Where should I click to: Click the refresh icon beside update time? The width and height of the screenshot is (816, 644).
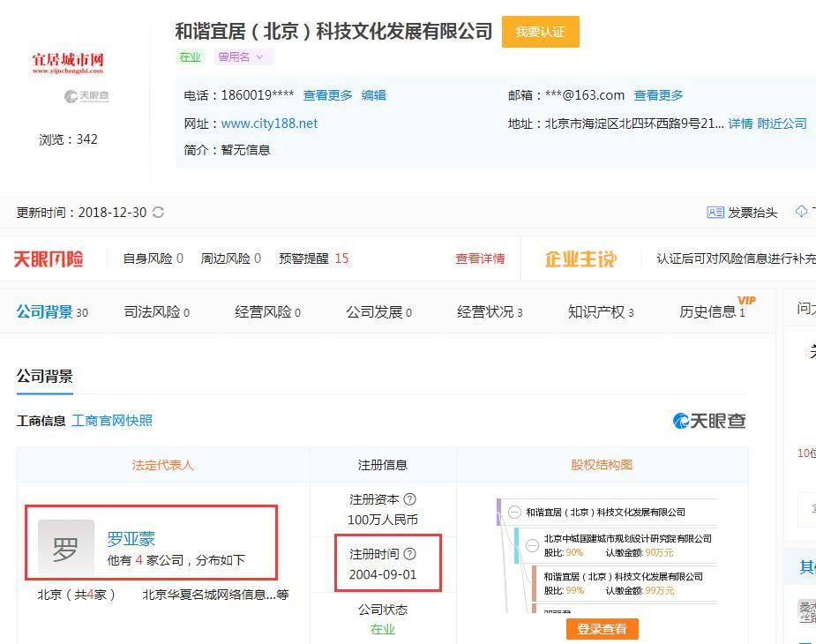(x=158, y=213)
